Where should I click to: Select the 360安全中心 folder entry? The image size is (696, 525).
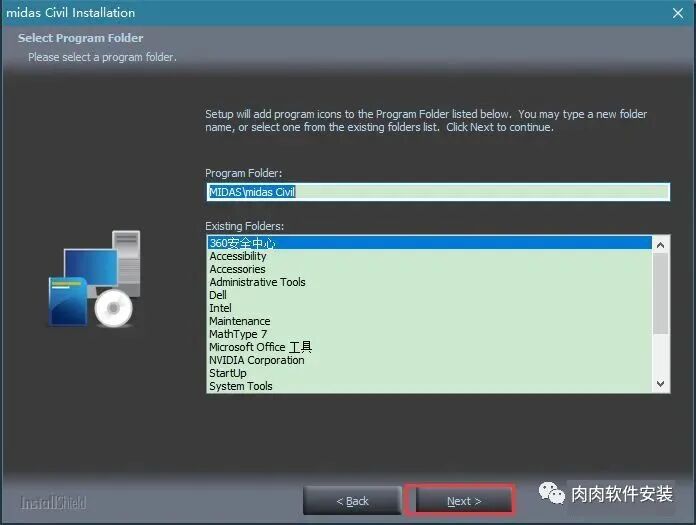pyautogui.click(x=429, y=243)
